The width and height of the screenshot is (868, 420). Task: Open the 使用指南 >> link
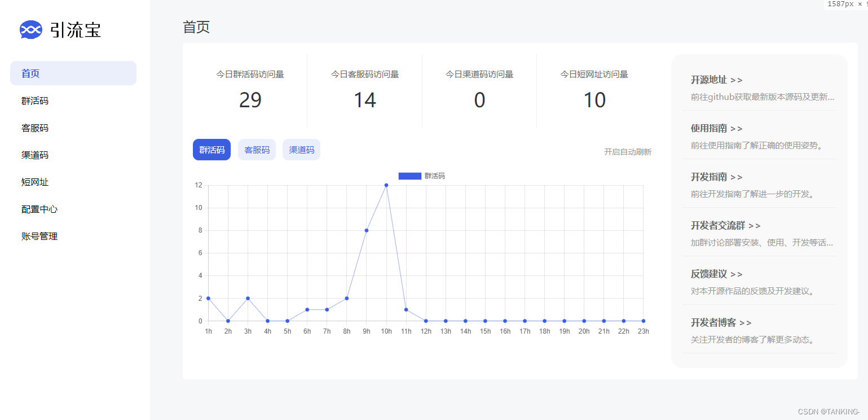coord(717,128)
